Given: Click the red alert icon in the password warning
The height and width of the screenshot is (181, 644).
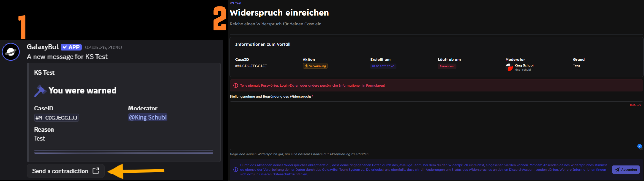Looking at the screenshot, I should coord(235,85).
